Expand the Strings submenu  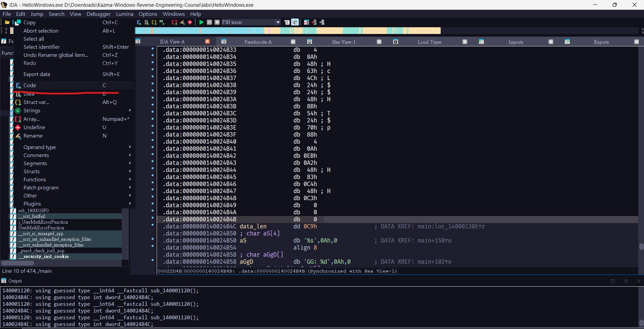[x=74, y=110]
